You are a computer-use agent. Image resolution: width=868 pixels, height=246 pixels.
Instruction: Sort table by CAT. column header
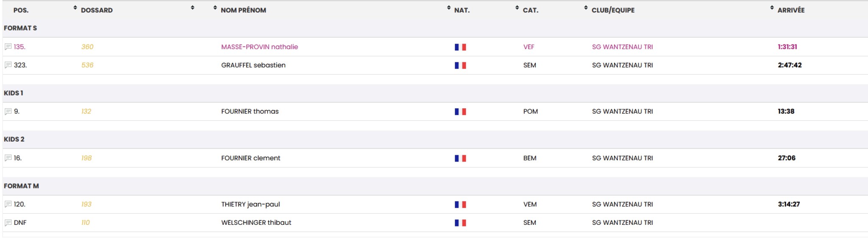click(530, 10)
